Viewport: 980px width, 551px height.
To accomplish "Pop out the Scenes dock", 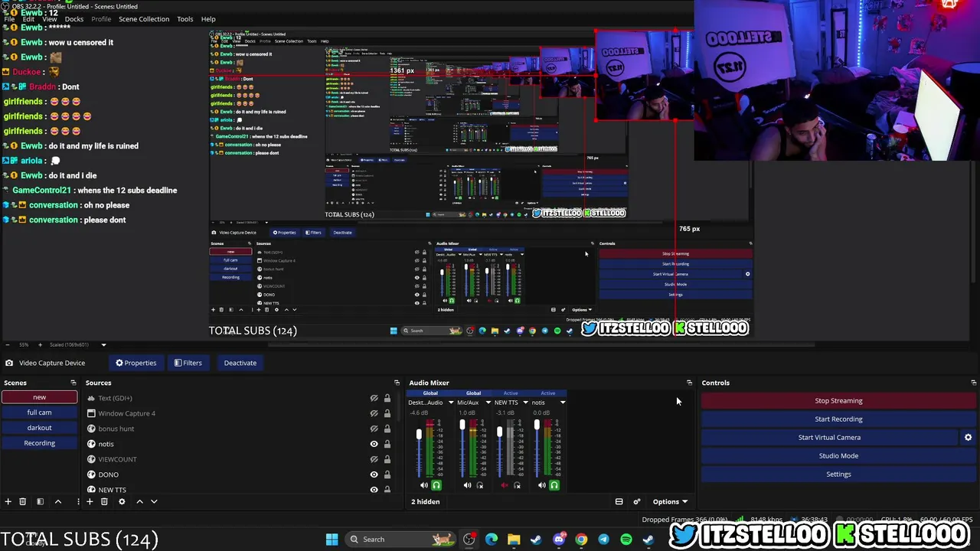I will tap(73, 383).
